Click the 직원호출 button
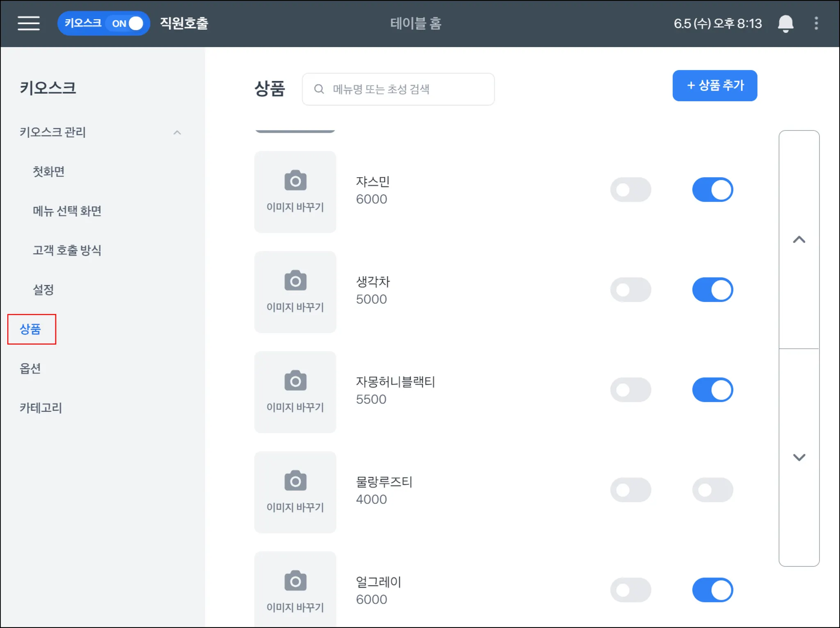This screenshot has width=840, height=628. coord(184,23)
